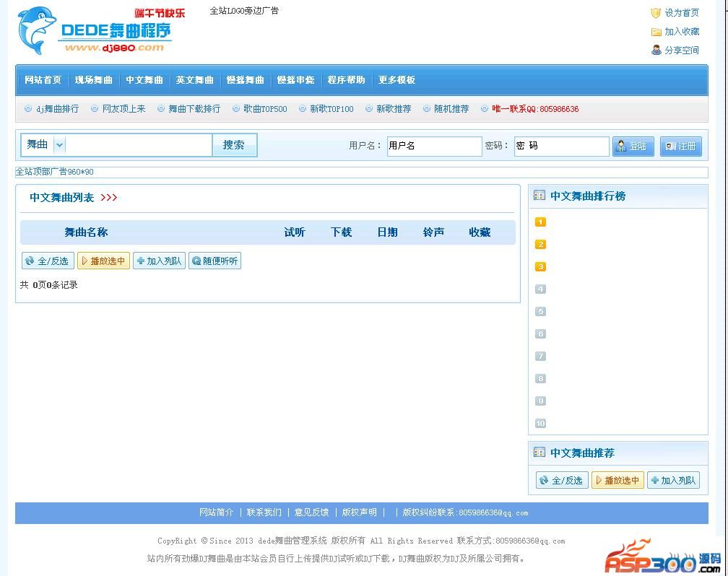This screenshot has width=728, height=576.
Task: Open 现场舞曲 navigation tab
Action: tap(94, 80)
